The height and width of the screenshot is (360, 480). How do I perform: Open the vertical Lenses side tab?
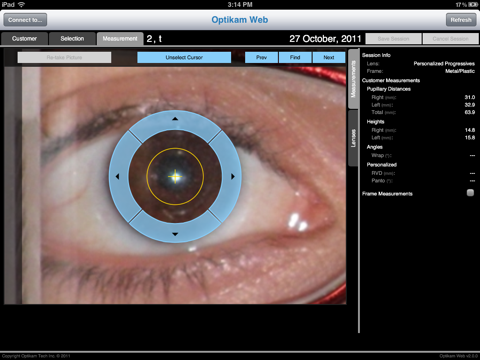click(353, 138)
